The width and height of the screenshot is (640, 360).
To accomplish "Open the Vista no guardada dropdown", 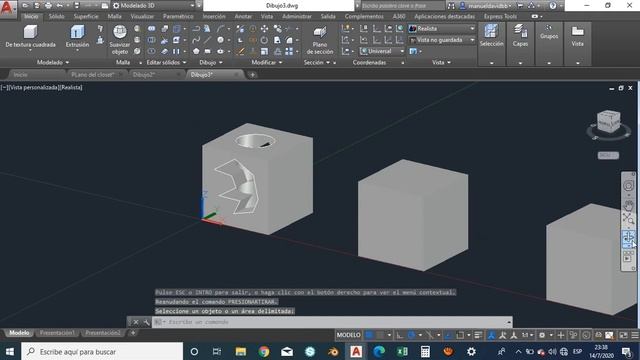I will click(442, 40).
